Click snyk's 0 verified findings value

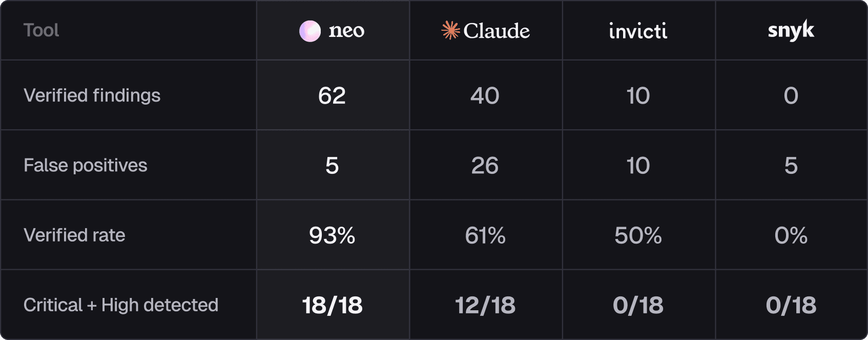[x=791, y=96]
